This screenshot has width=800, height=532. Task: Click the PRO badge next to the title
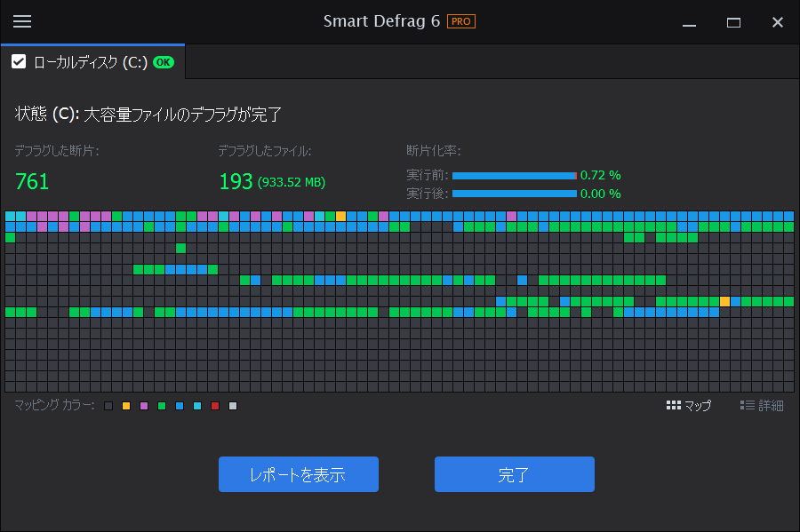[460, 21]
